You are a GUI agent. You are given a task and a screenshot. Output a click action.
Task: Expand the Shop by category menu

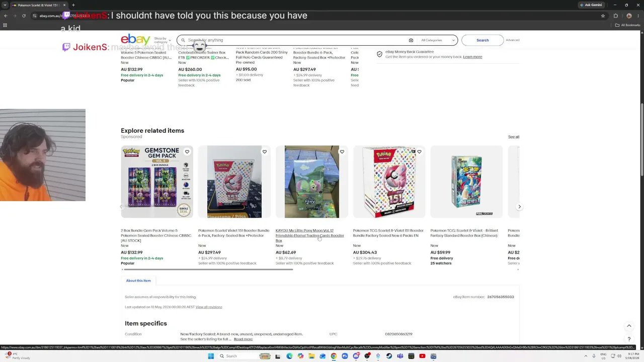coord(162,40)
